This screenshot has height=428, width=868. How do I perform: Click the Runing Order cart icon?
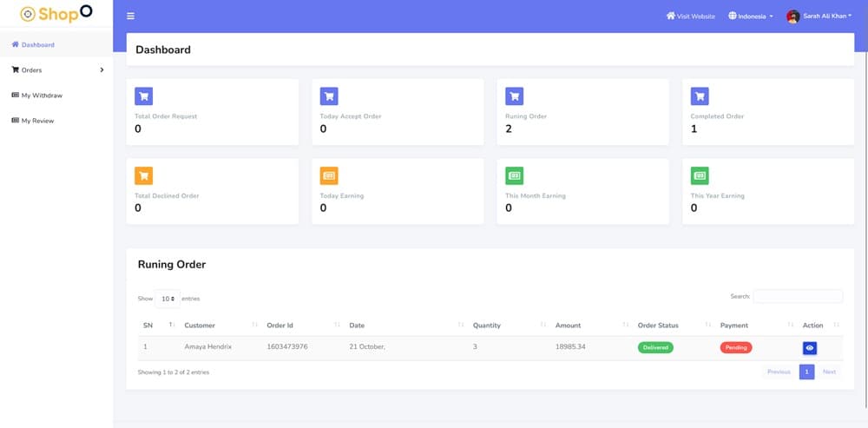coord(514,96)
